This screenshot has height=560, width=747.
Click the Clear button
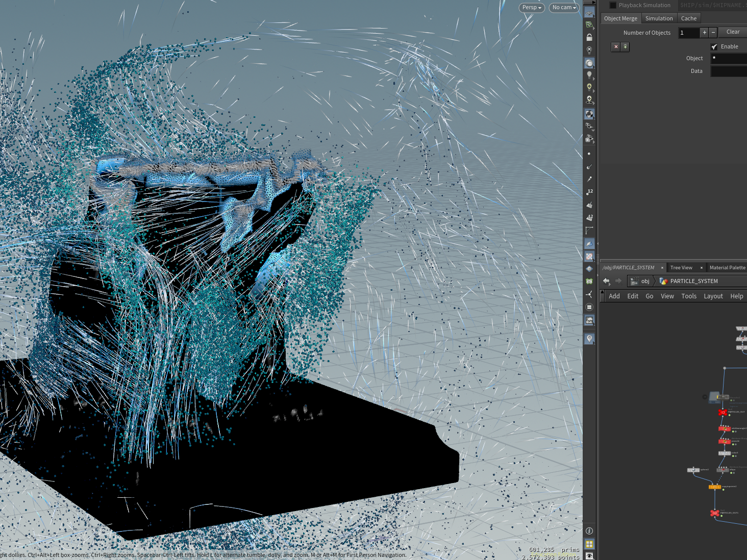(x=733, y=32)
